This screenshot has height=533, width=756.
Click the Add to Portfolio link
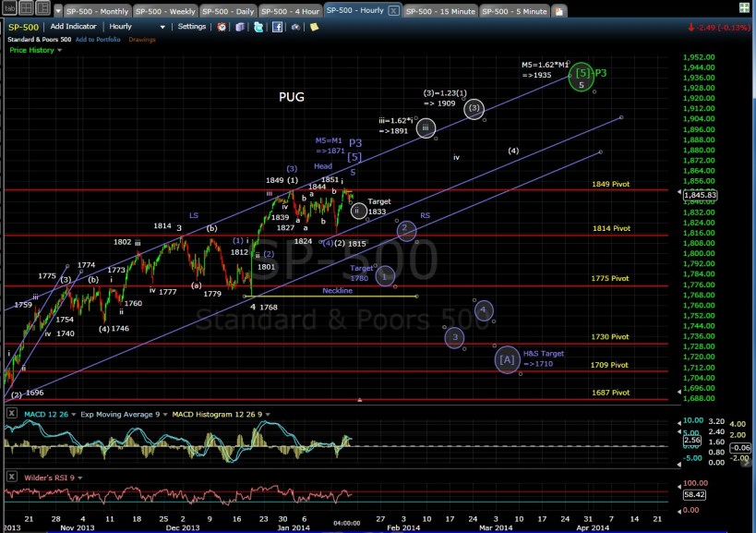tap(98, 40)
